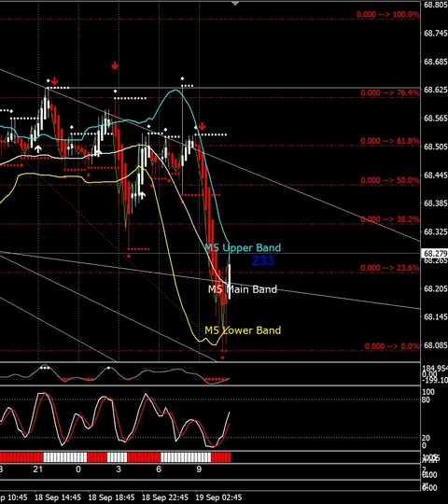Click the blue '233' text on chart

tap(263, 260)
